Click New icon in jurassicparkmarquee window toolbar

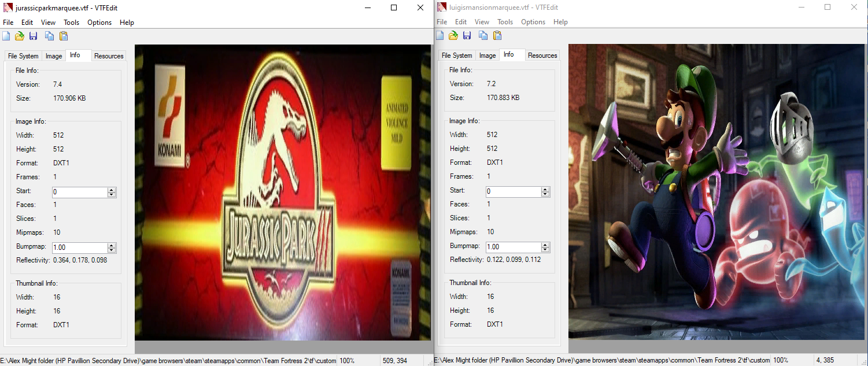click(x=6, y=36)
